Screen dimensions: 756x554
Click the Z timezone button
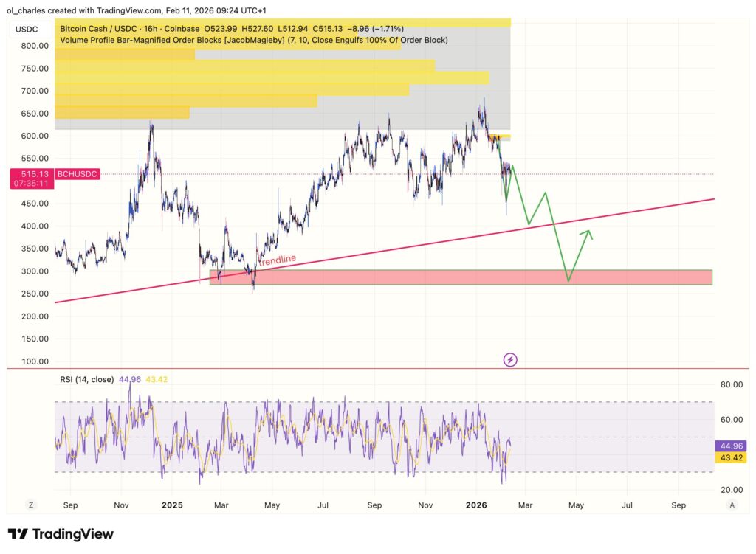pos(31,505)
